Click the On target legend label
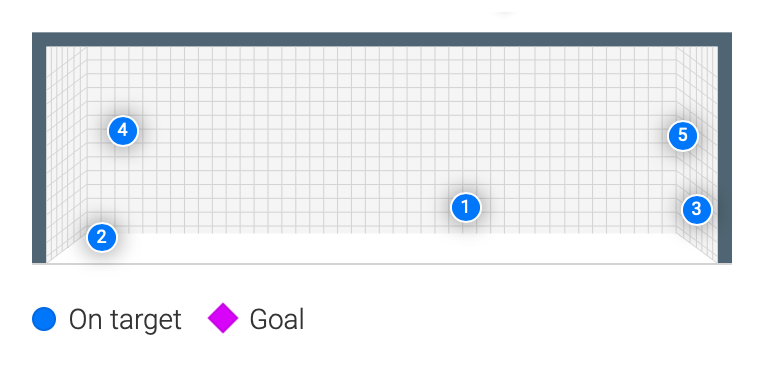 click(125, 320)
